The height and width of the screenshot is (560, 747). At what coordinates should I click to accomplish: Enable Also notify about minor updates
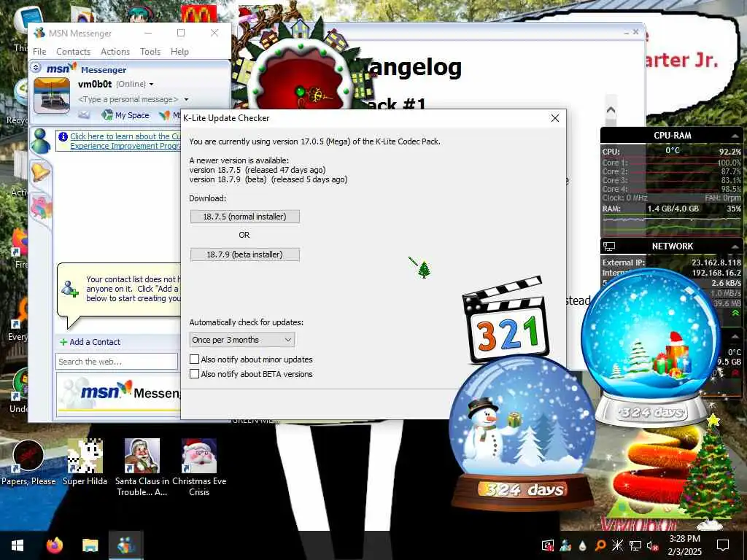click(194, 359)
